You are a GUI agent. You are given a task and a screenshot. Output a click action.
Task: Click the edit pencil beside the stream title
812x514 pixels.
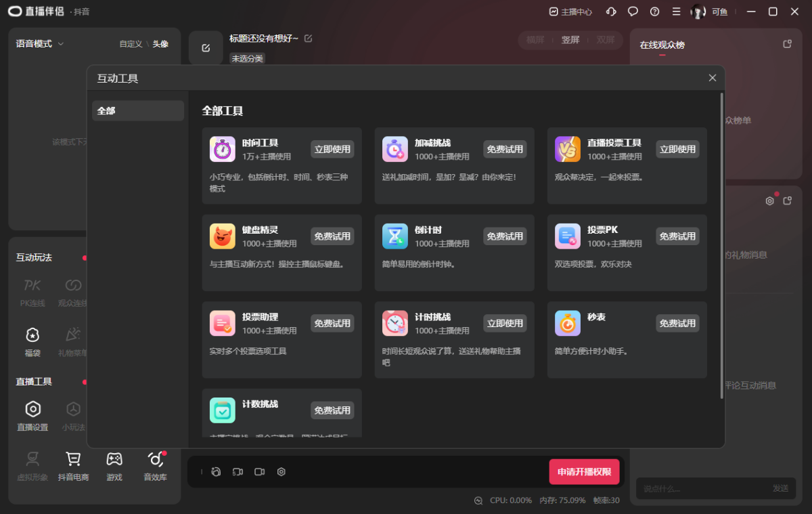point(309,39)
